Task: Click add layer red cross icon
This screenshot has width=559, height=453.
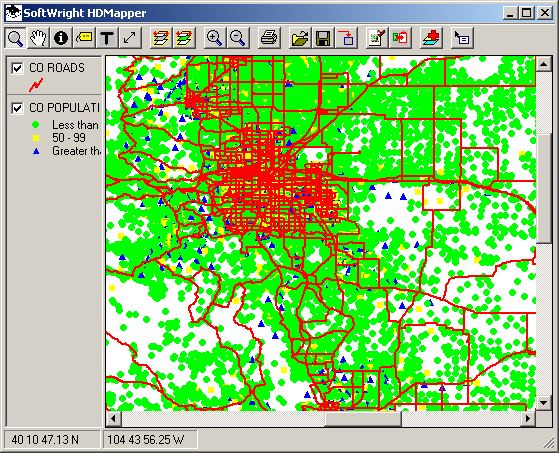Action: click(x=431, y=38)
